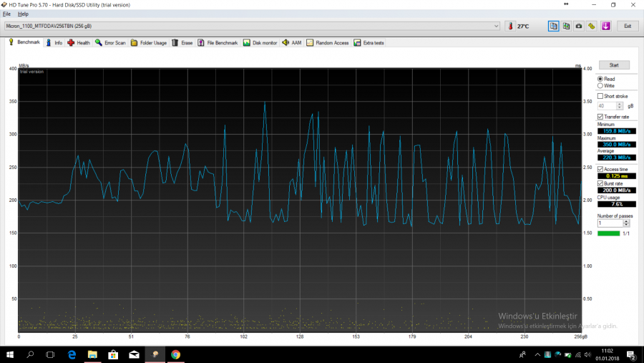The width and height of the screenshot is (644, 363).
Task: Click the camera save screenshot icon
Action: click(x=579, y=26)
